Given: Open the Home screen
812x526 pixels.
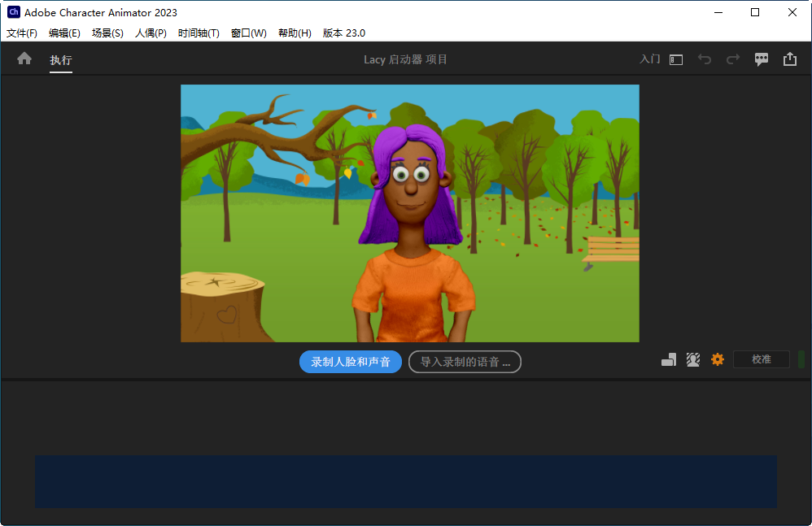Looking at the screenshot, I should click(x=24, y=59).
